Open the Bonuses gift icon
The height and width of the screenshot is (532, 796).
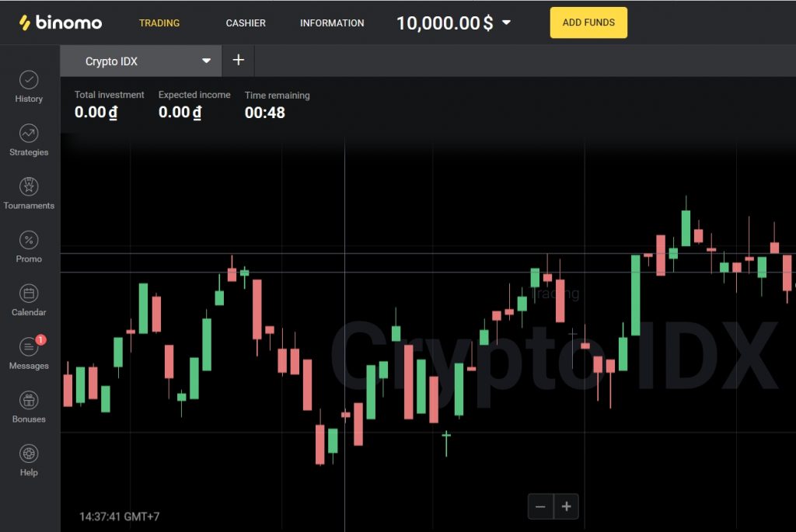tap(29, 401)
